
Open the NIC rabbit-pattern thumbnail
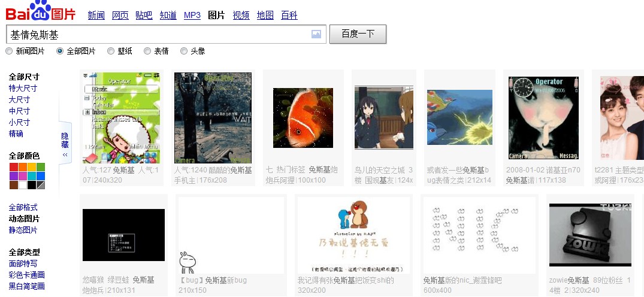click(479, 235)
